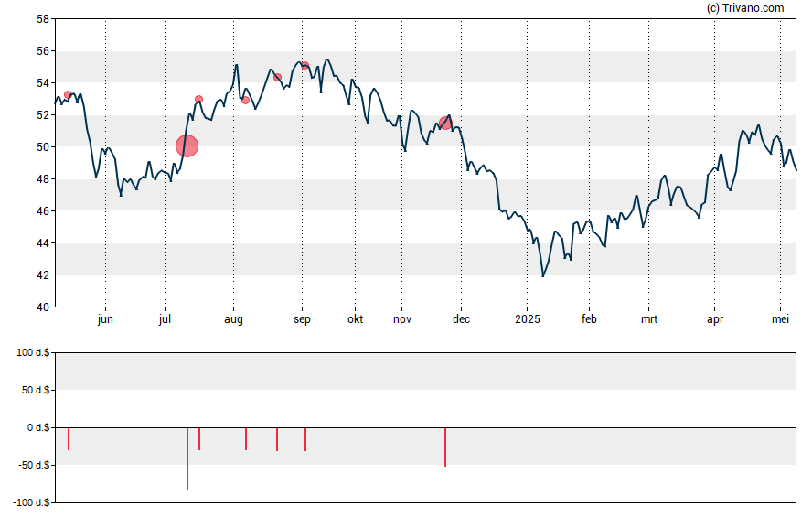This screenshot has width=812, height=517.
Task: Click the red bubble marker before December
Action: point(445,124)
